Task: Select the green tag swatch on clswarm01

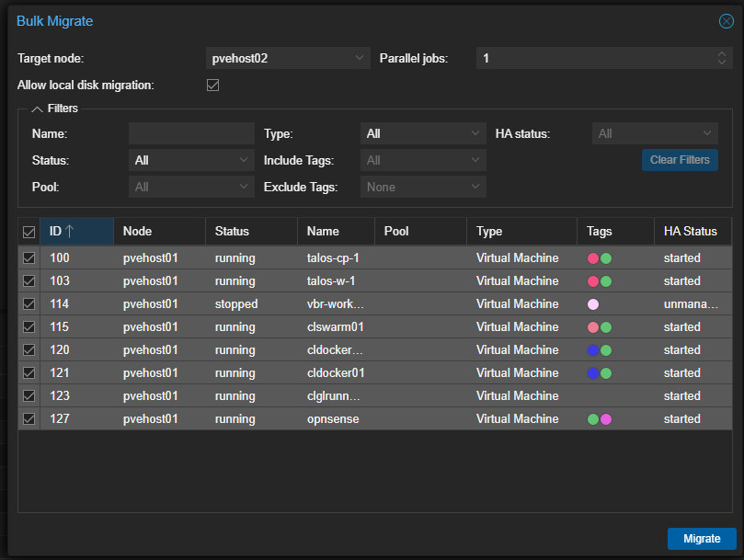Action: 604,326
